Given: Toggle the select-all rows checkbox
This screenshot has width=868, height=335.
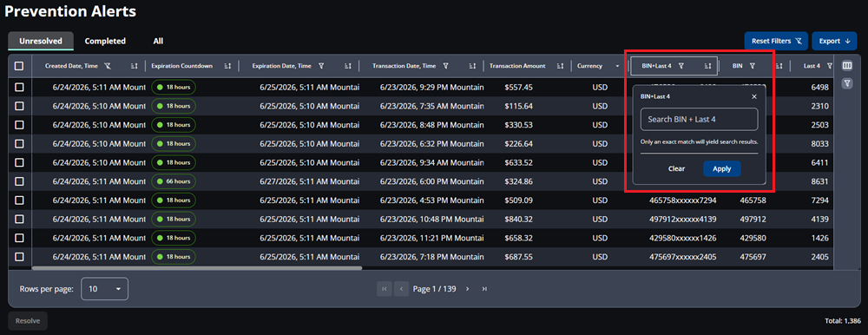Looking at the screenshot, I should pyautogui.click(x=19, y=66).
